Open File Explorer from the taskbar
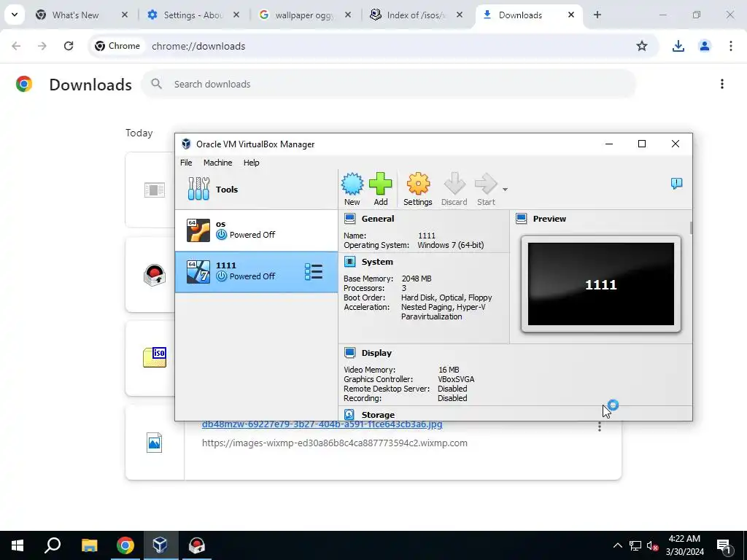Image resolution: width=747 pixels, height=560 pixels. click(x=89, y=545)
